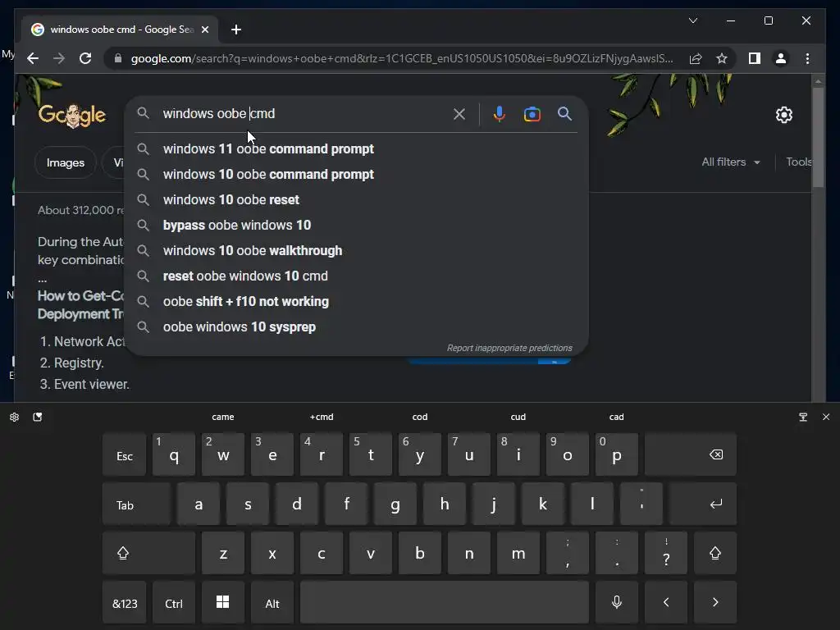Choose keyboard suggestion "cad"
The height and width of the screenshot is (630, 840).
(x=617, y=417)
